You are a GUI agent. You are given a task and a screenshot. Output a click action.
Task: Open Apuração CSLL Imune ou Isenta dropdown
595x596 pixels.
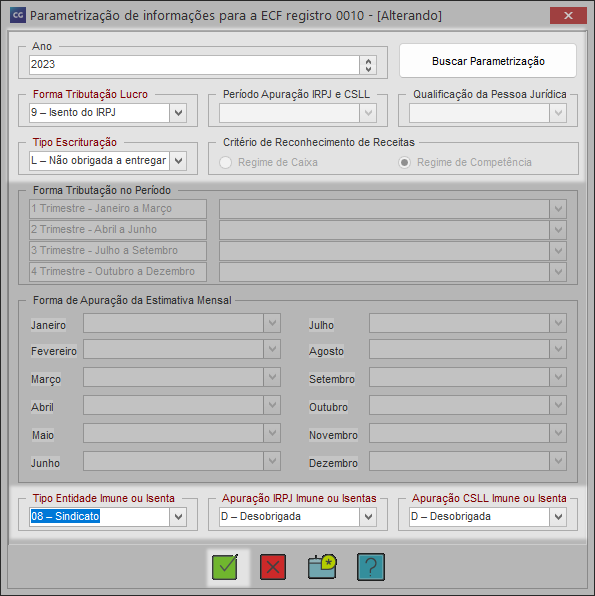[x=558, y=517]
